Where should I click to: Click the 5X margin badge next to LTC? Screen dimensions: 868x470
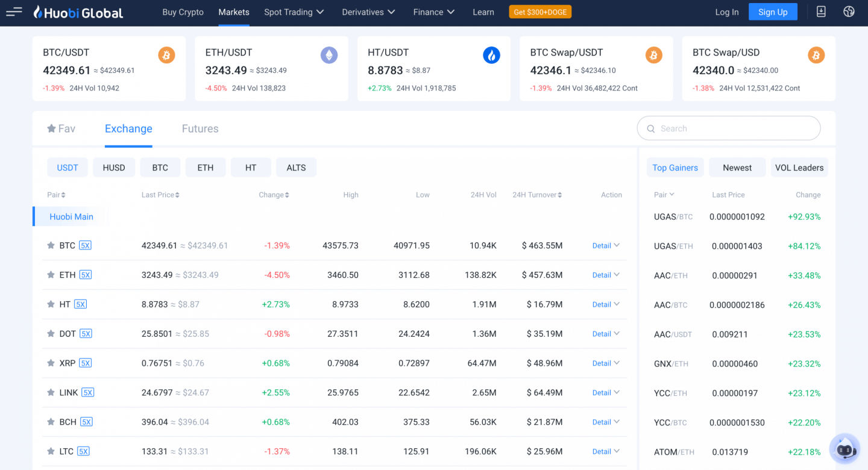pos(83,451)
